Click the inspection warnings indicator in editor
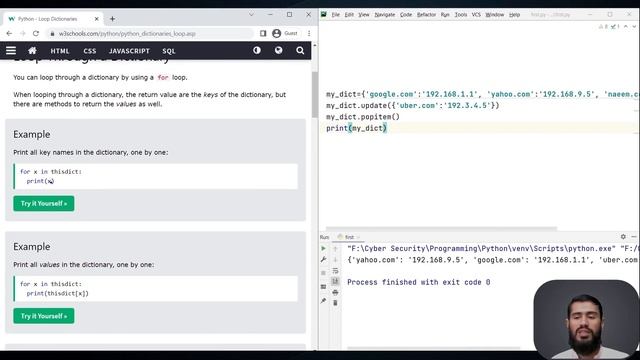 (609, 27)
